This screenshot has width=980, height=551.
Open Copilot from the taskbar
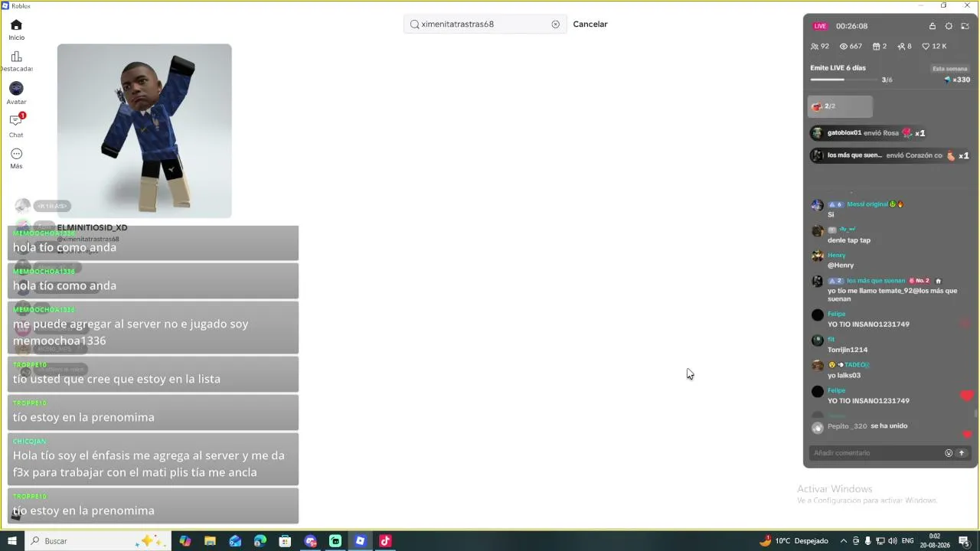185,541
